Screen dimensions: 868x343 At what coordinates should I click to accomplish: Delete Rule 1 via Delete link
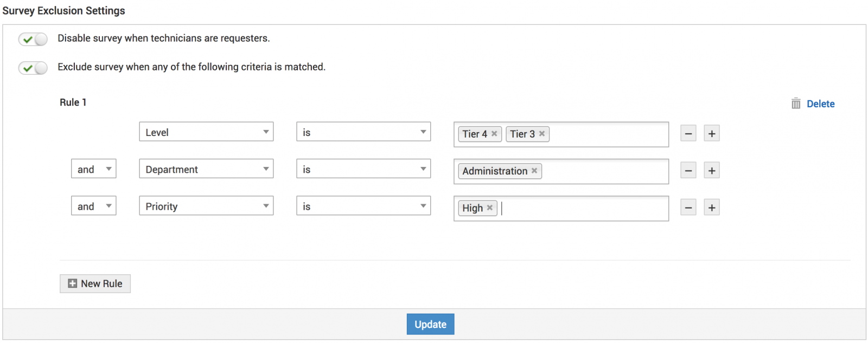point(820,104)
